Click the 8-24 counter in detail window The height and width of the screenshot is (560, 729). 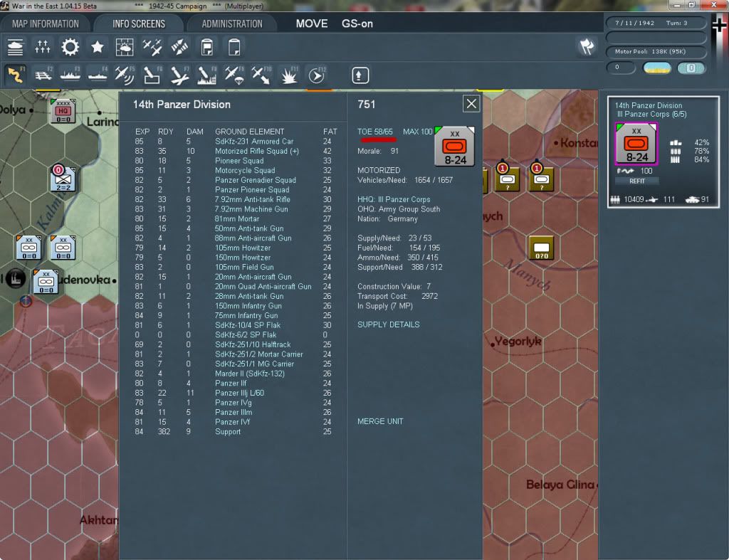click(x=455, y=146)
